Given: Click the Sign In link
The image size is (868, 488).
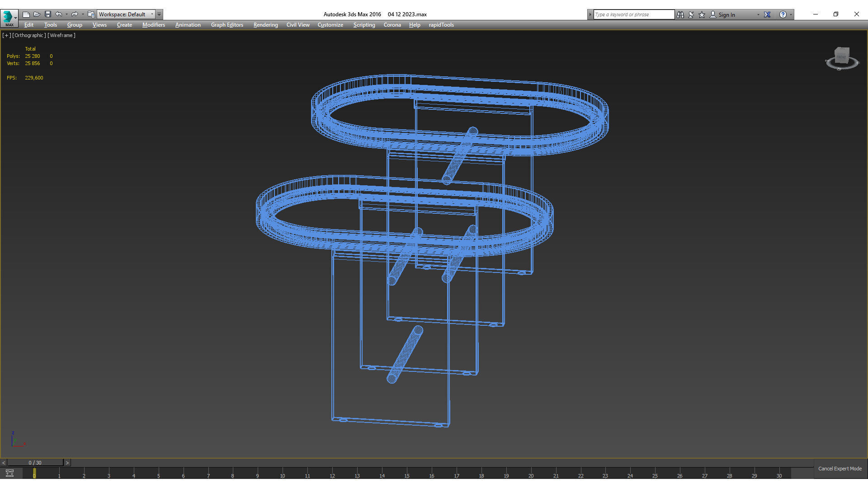Looking at the screenshot, I should point(726,14).
